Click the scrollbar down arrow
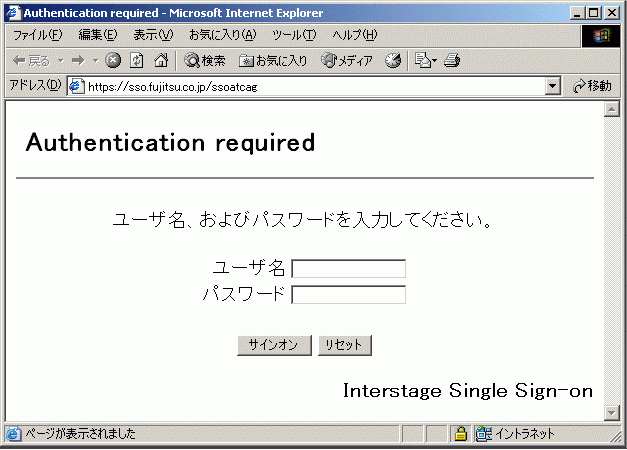 tap(612, 413)
